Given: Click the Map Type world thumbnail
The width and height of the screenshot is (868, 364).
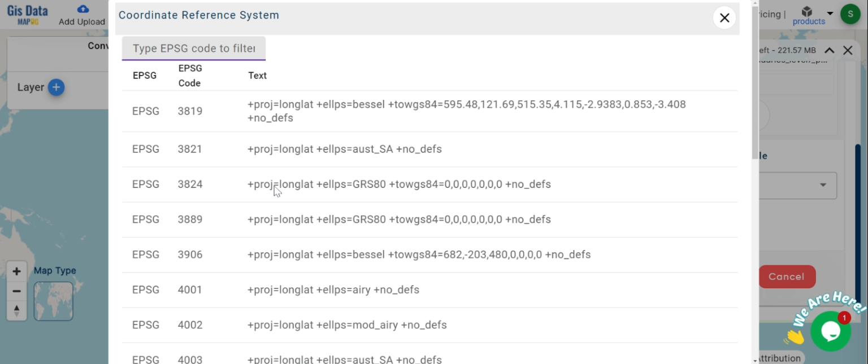Looking at the screenshot, I should point(53,301).
